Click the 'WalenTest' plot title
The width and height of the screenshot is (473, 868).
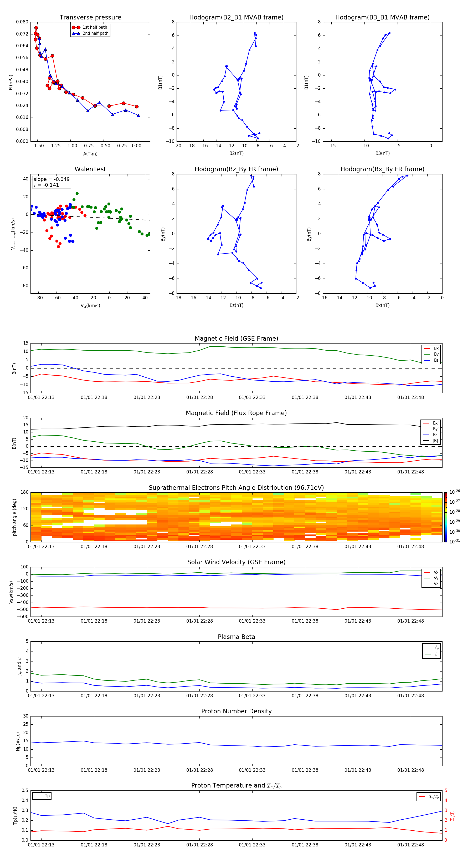[x=90, y=169]
